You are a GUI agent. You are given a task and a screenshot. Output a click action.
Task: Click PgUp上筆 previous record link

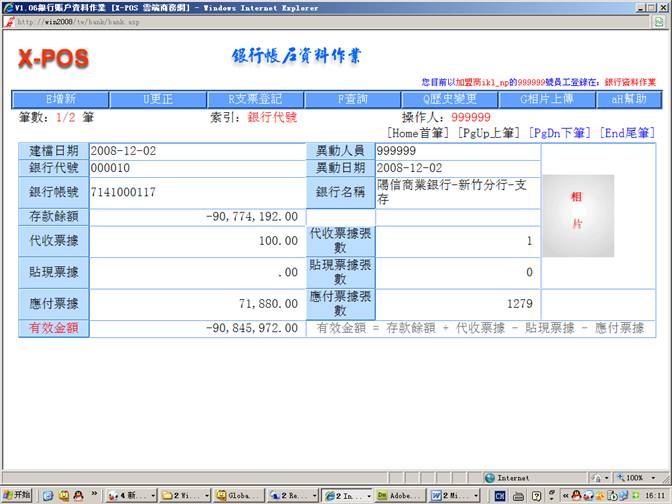tap(489, 132)
